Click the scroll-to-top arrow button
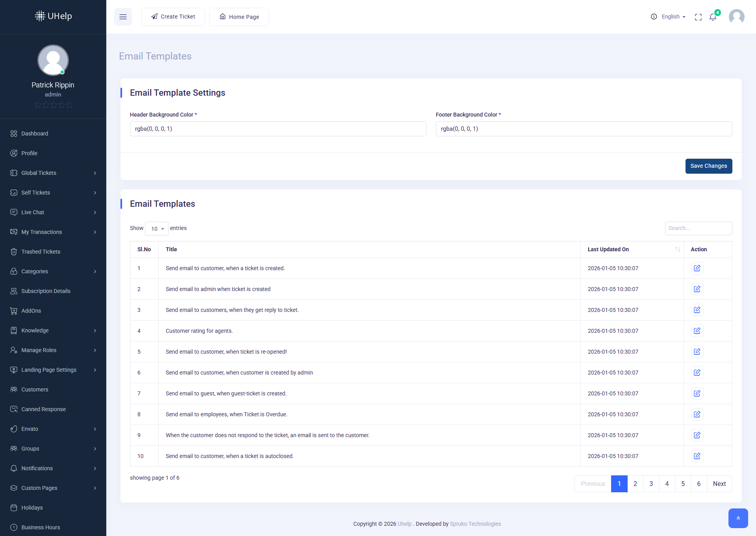The width and height of the screenshot is (756, 536). point(738,518)
